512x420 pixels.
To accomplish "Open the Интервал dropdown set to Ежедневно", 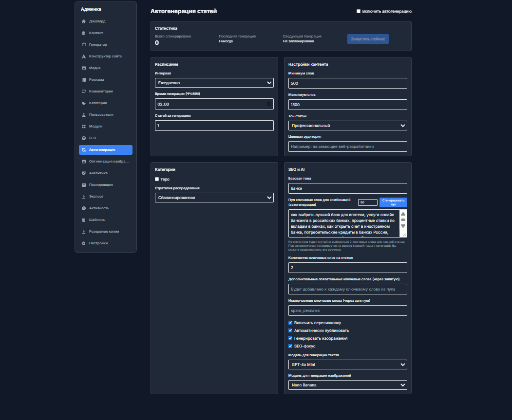I will tap(214, 83).
